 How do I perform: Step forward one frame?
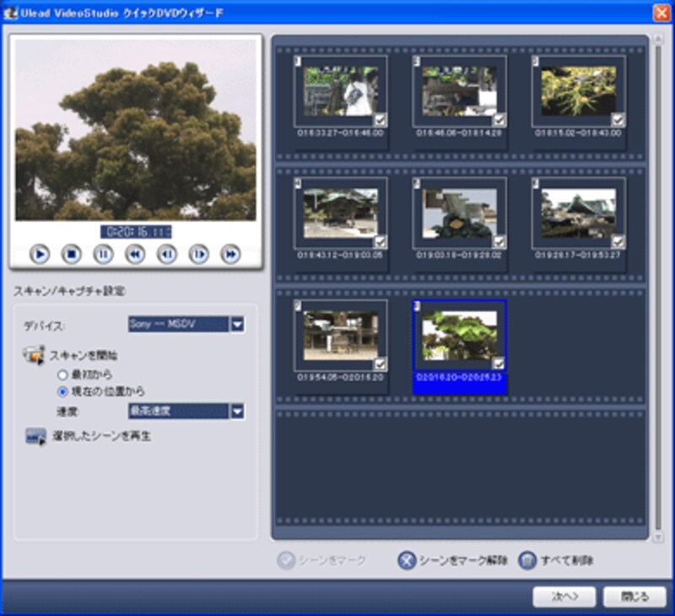pyautogui.click(x=198, y=253)
